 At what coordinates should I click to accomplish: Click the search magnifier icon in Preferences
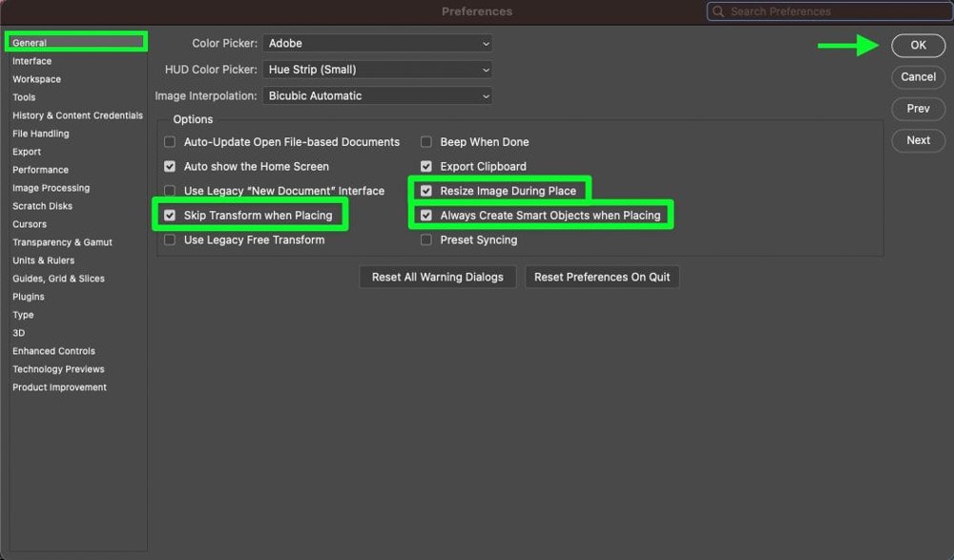718,11
